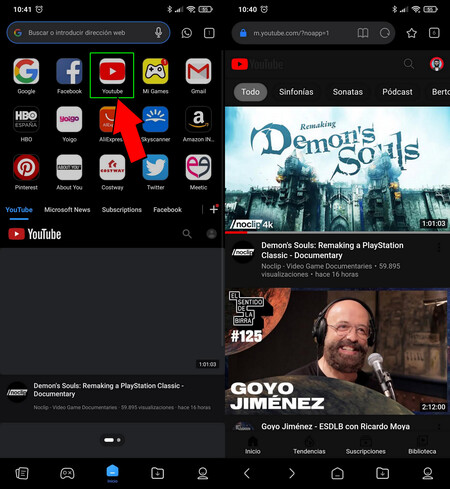This screenshot has height=489, width=450.
Task: Go to YouTube Inicio tab
Action: pos(253,445)
